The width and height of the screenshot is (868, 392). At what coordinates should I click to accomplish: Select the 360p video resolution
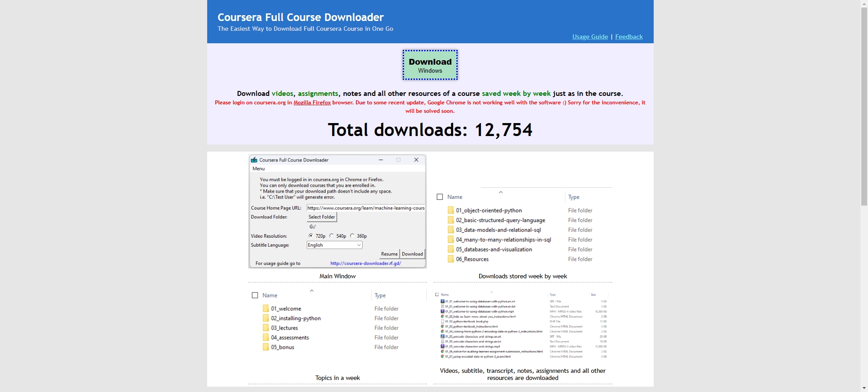coord(352,235)
